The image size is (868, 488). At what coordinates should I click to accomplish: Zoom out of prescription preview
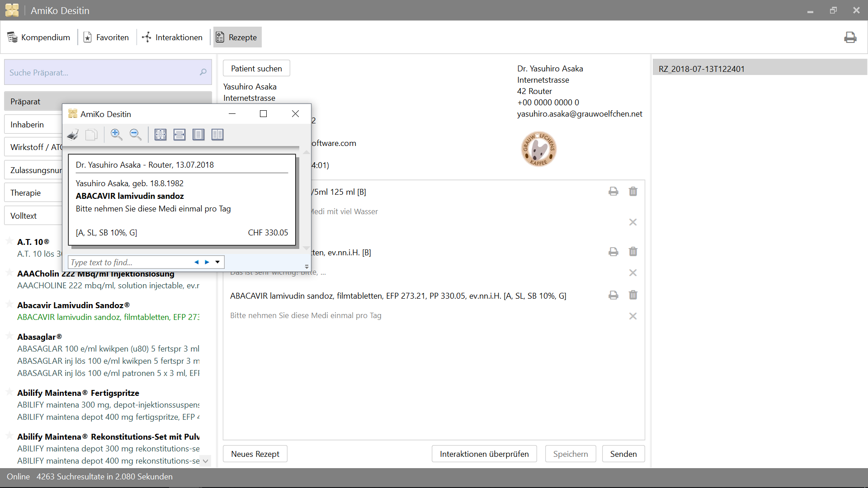[135, 135]
